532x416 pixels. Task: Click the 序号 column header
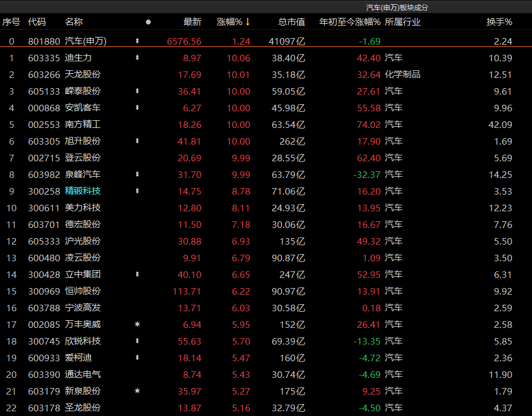click(x=11, y=22)
